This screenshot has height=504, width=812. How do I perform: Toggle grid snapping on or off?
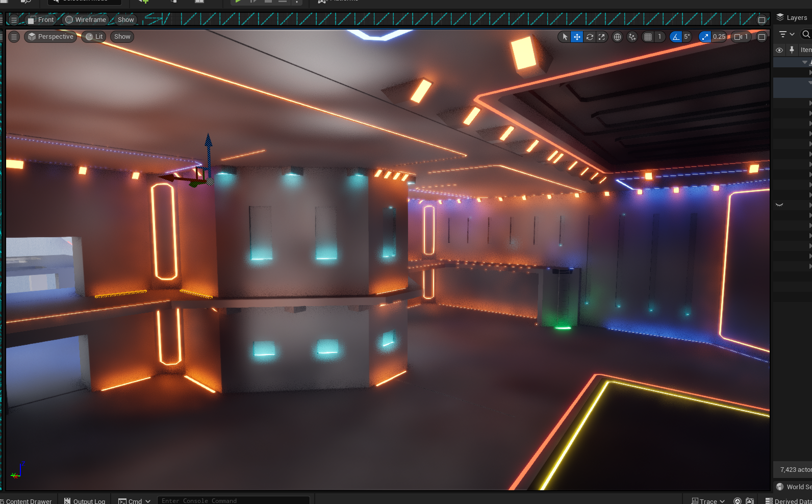tap(648, 37)
